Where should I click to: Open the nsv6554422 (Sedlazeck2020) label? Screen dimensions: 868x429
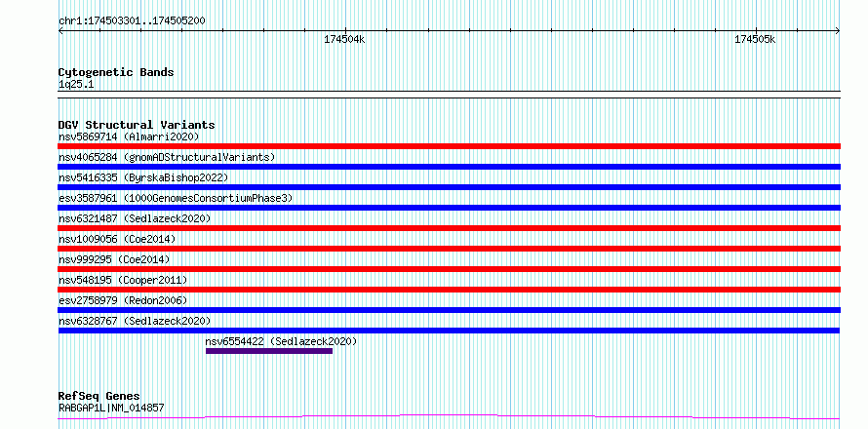click(281, 341)
